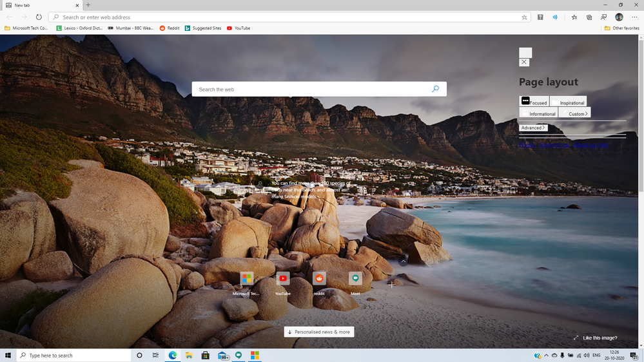Click the page vertical scrollbar
Screen dimensions: 644x362
(641, 115)
